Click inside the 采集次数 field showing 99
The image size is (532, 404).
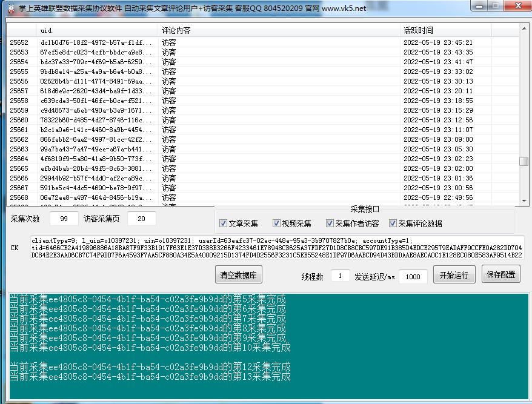click(x=64, y=218)
